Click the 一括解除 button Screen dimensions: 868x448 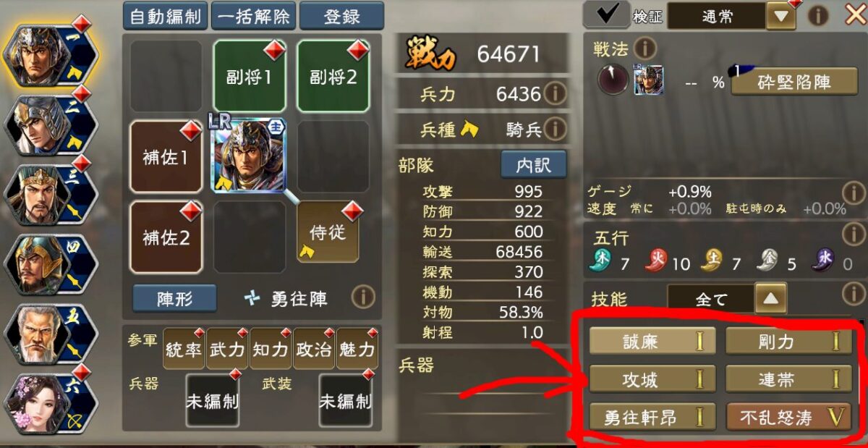coord(253,16)
